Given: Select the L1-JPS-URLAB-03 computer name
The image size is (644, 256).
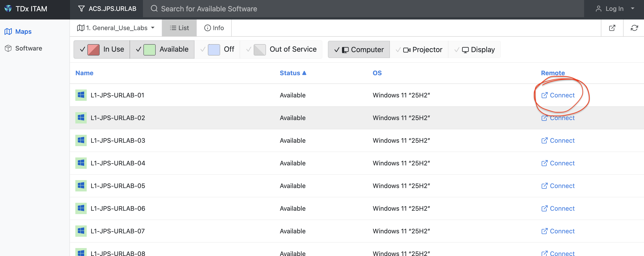Looking at the screenshot, I should point(118,140).
